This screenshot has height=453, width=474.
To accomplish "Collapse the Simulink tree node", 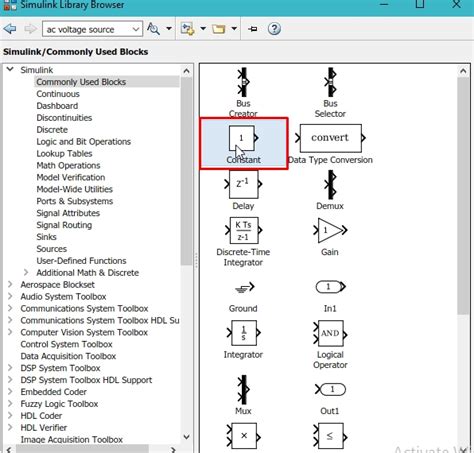I will point(10,69).
